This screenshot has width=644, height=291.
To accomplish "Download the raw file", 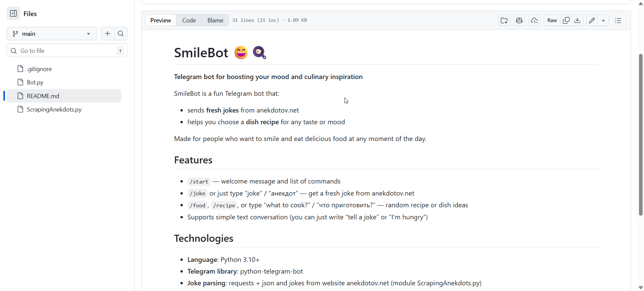I will tap(578, 21).
